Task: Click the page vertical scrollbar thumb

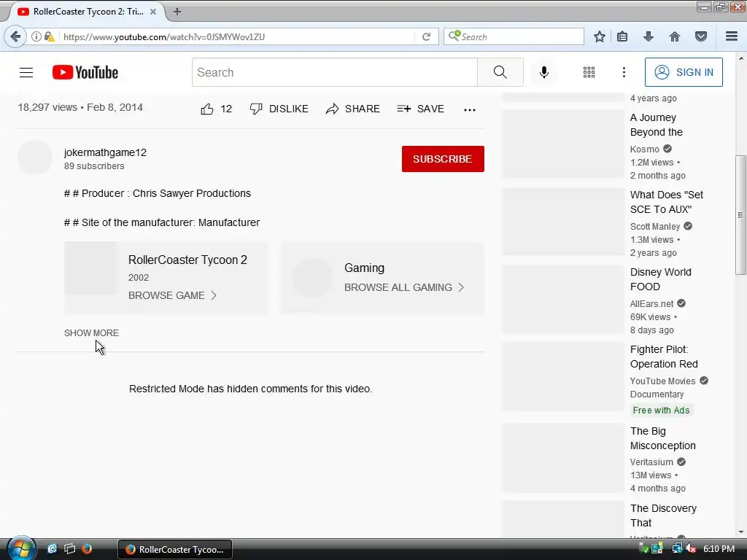Action: [x=740, y=215]
